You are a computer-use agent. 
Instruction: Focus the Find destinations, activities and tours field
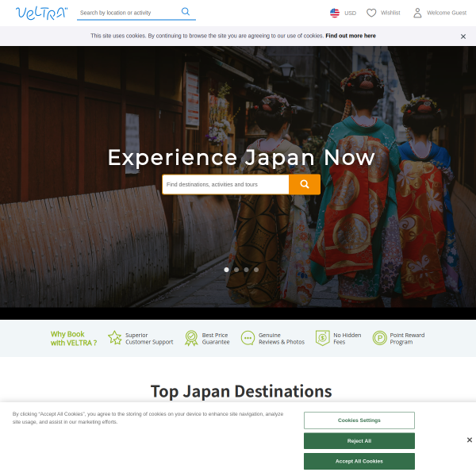[225, 185]
